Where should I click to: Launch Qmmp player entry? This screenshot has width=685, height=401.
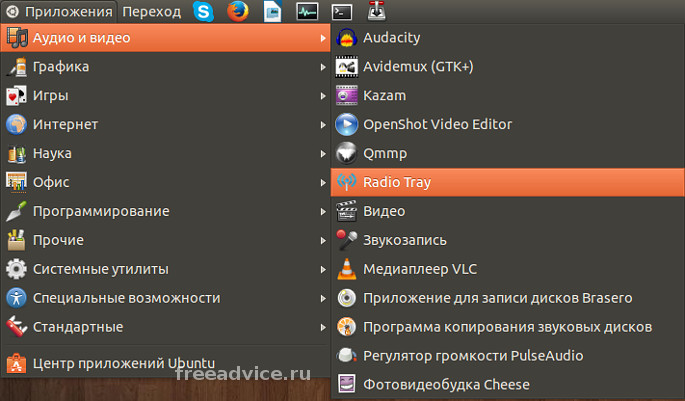pos(508,153)
